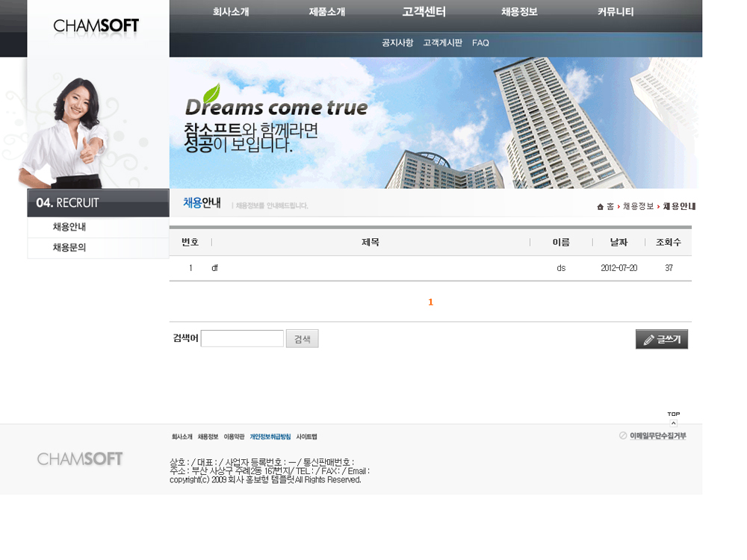Select 채용문의 in the left sidebar

pos(69,248)
